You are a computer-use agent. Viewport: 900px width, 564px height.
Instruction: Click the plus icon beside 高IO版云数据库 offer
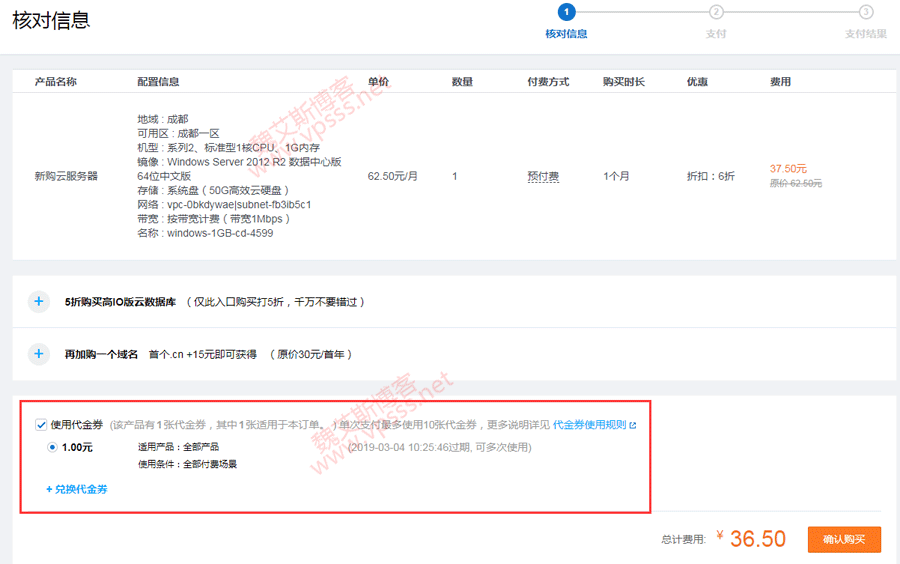coord(39,301)
